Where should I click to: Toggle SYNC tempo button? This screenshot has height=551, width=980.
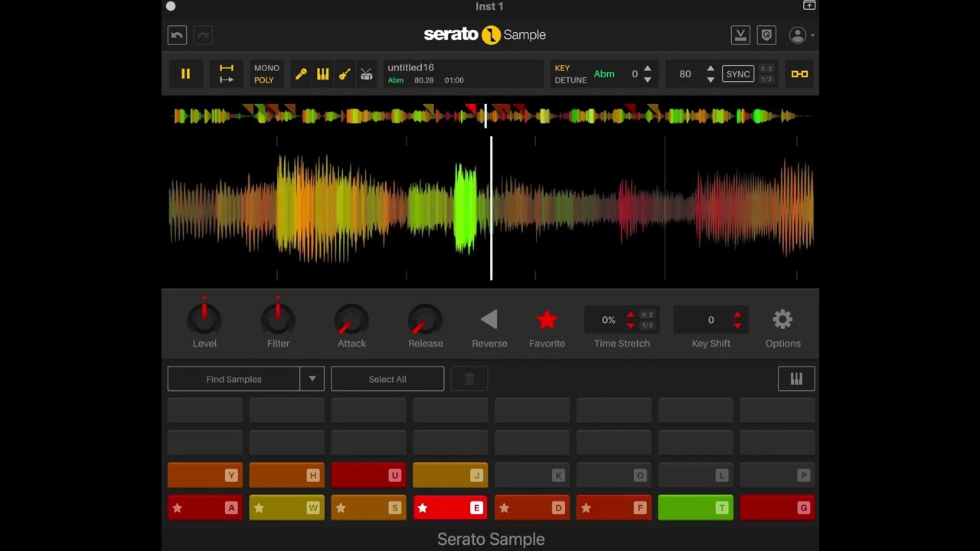(738, 74)
